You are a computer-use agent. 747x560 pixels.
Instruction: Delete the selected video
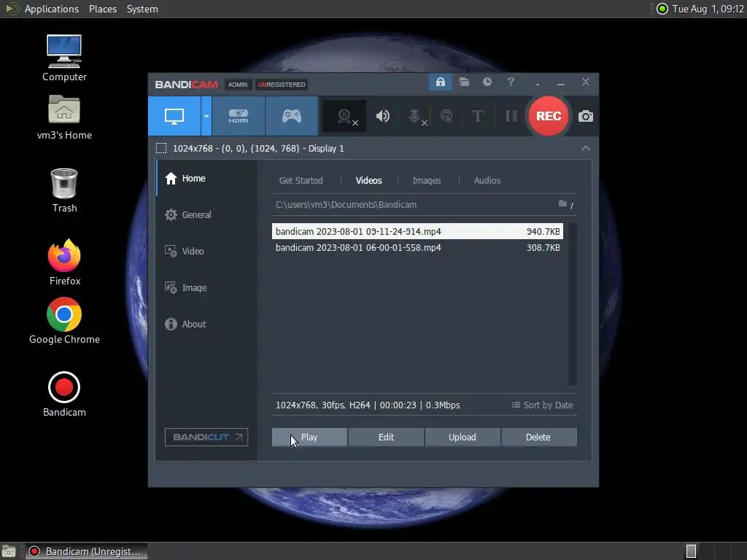(x=538, y=437)
